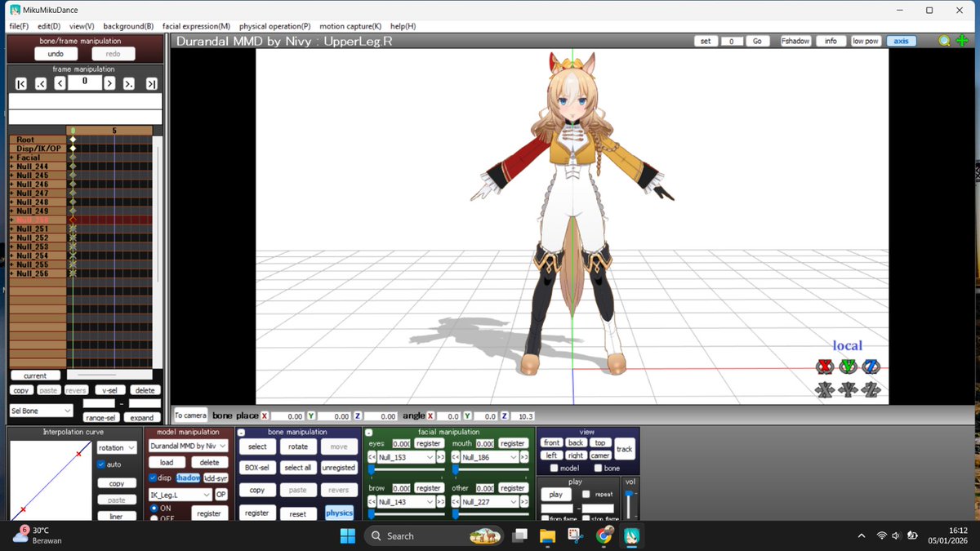The width and height of the screenshot is (980, 551).
Task: Click the local Y move axis icon
Action: coord(849,389)
